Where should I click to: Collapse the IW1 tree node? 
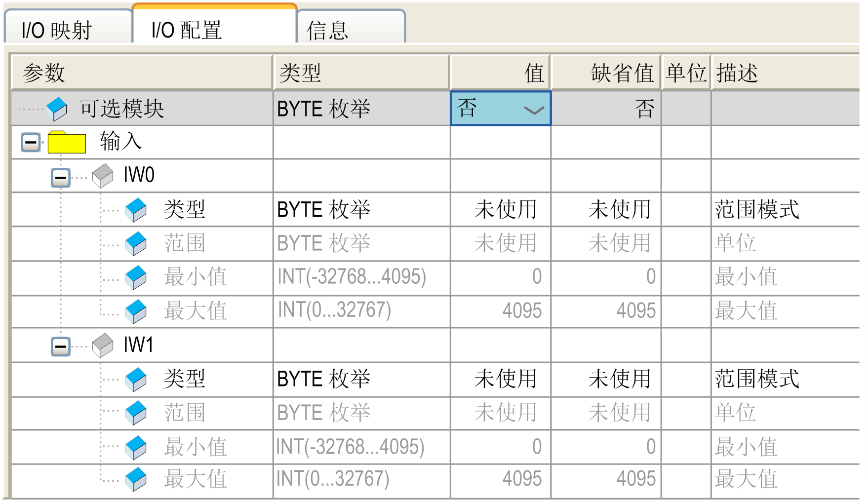coord(61,346)
